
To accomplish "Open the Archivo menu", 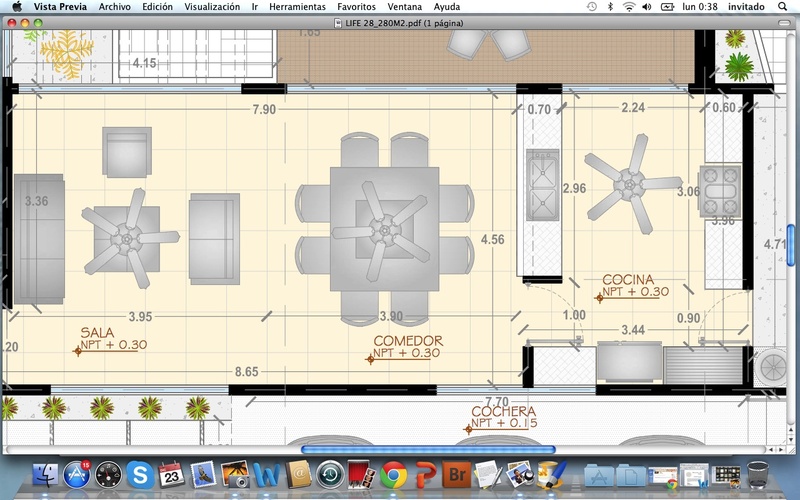I will [x=115, y=6].
